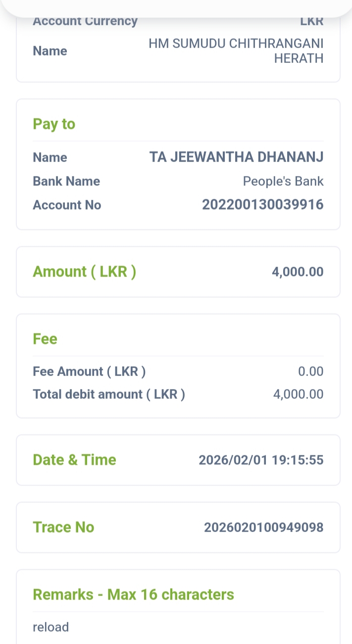Tap the "Amount ( LKR )" heading
352x644 pixels.
coord(84,271)
